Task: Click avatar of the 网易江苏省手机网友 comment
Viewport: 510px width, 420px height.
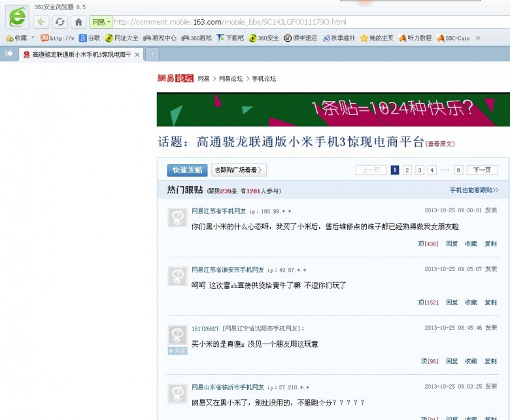Action: [x=177, y=218]
